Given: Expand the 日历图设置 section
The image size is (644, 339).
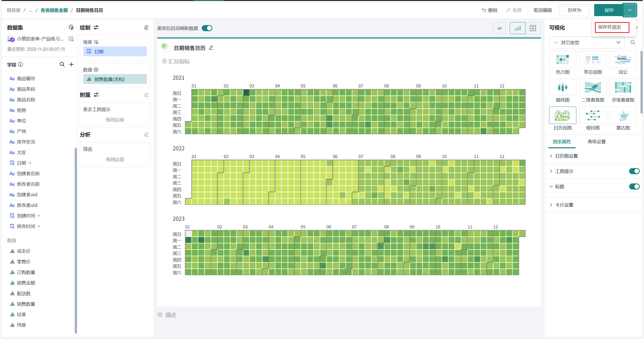Looking at the screenshot, I should coord(566,156).
